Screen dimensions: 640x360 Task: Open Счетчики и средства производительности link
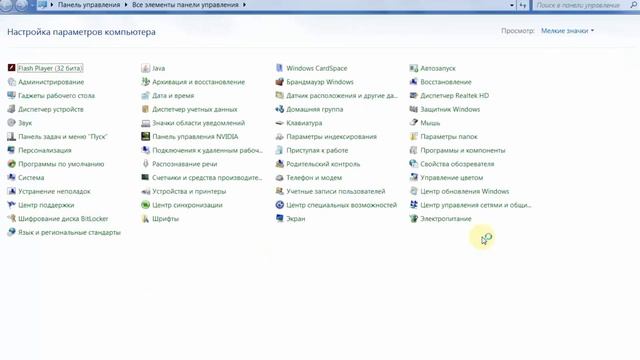[207, 178]
